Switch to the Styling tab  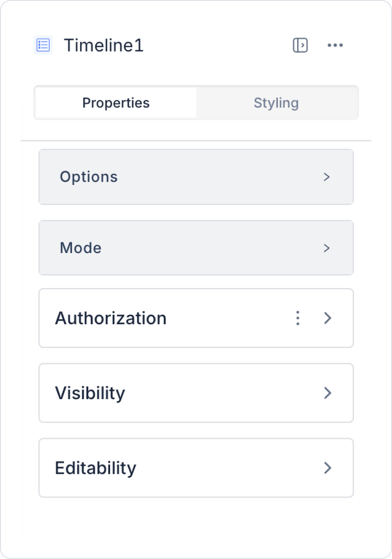276,103
